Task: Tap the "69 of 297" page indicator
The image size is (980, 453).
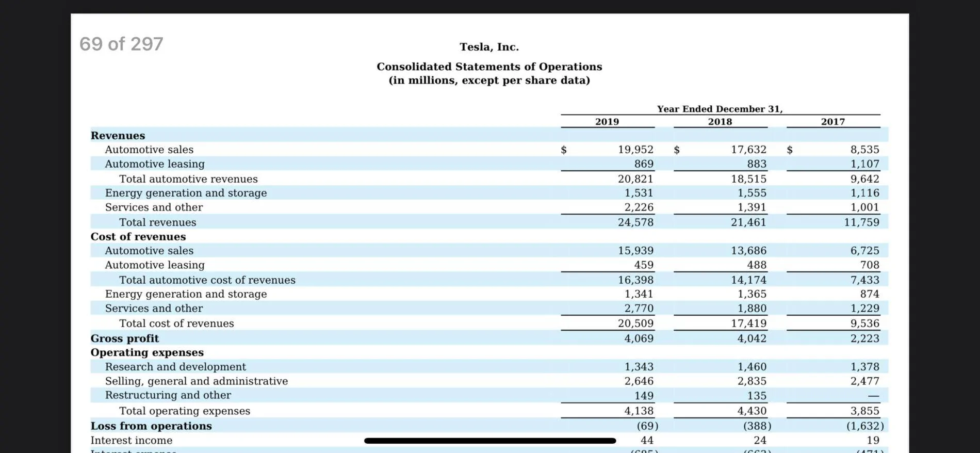Action: (x=121, y=44)
